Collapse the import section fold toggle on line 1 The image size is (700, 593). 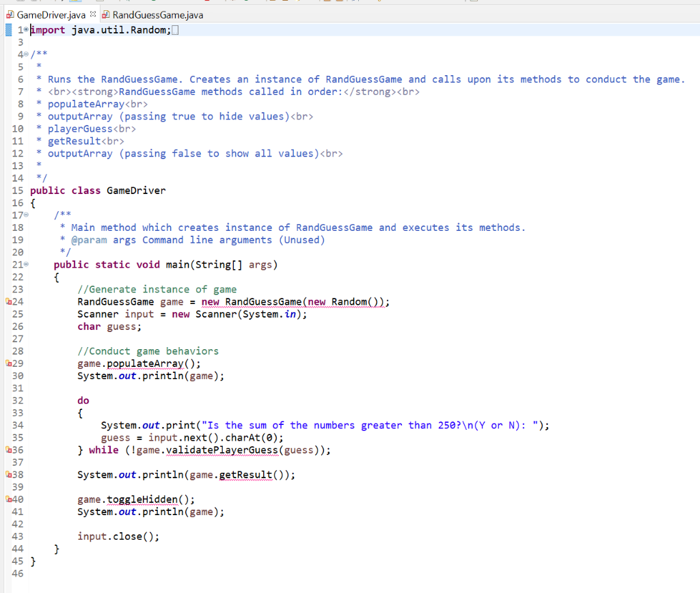(x=25, y=29)
